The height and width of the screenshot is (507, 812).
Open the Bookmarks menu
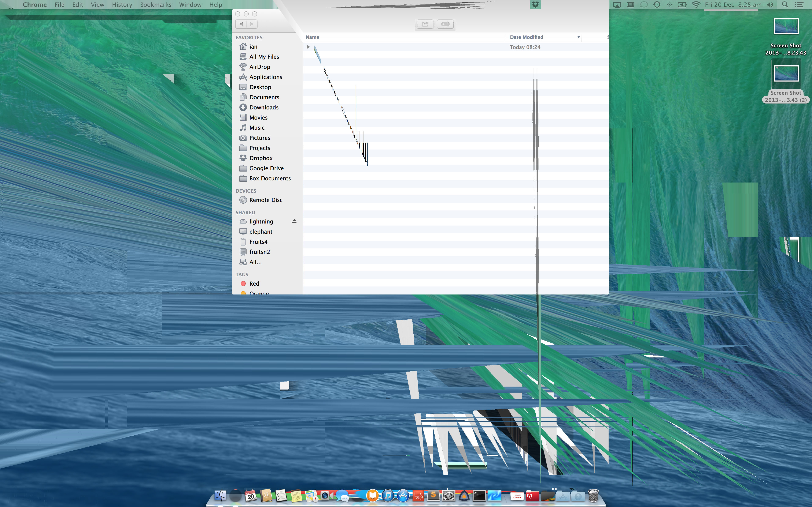(x=155, y=5)
